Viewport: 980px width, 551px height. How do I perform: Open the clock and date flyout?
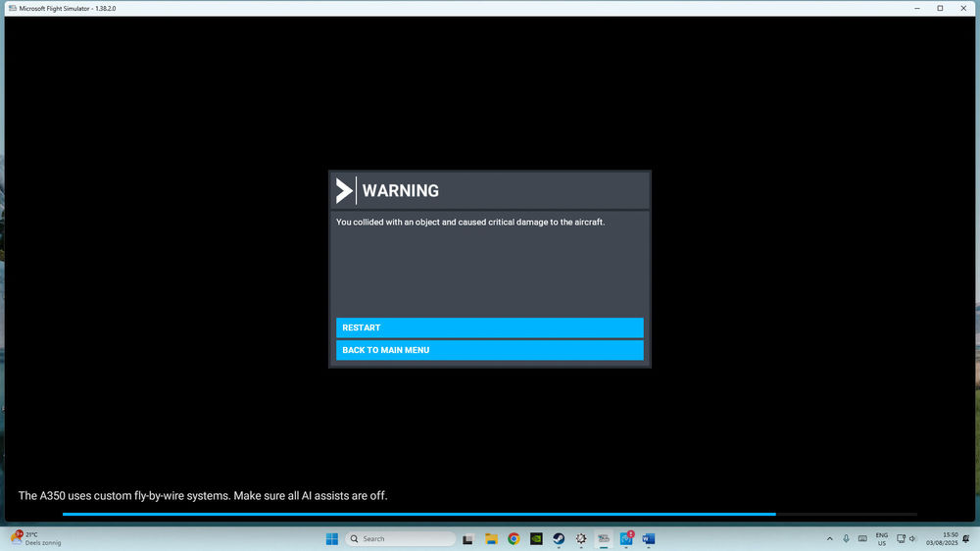[945, 538]
